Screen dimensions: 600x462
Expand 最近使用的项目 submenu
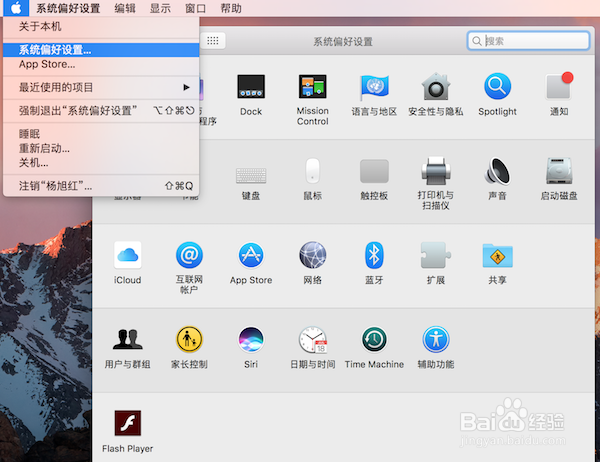click(x=101, y=87)
